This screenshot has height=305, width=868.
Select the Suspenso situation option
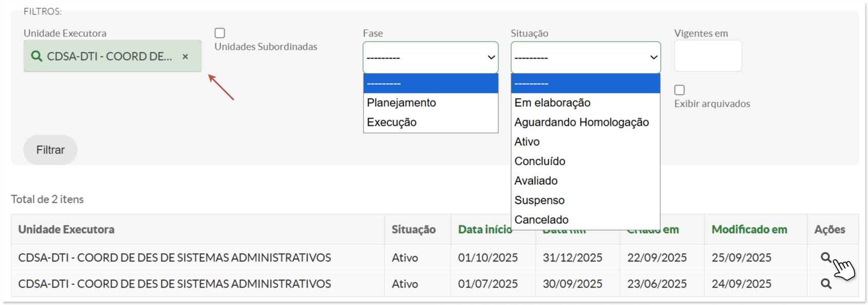[x=539, y=200]
